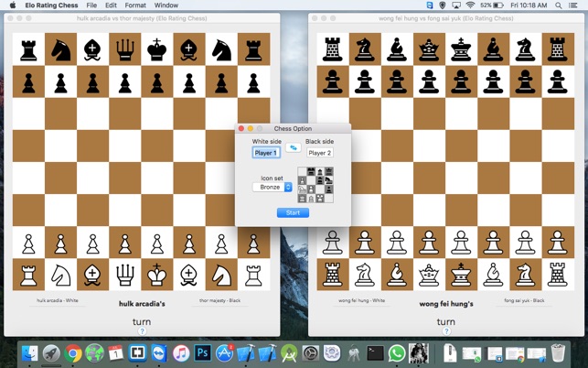Viewport: 588px width, 368px height.
Task: Select white kingside knight in wong fei hung window
Action: coord(526,275)
